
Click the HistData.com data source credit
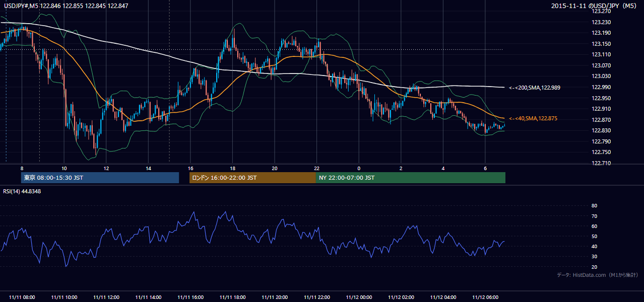597,275
